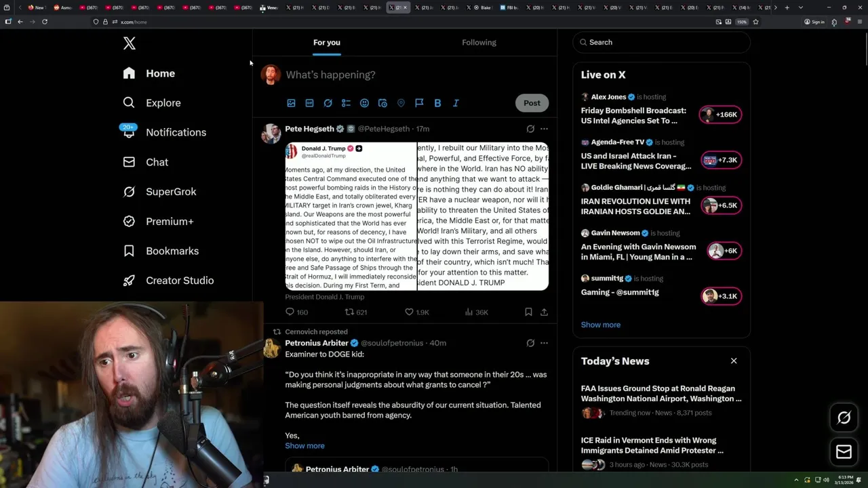Open Pete Hegseth profile name
This screenshot has height=488, width=868.
click(309, 129)
